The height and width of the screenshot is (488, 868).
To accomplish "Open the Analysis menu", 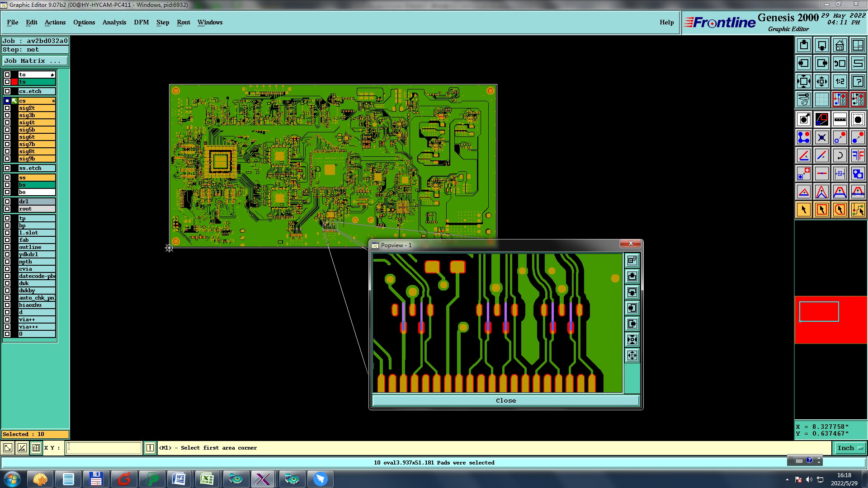I will (x=114, y=22).
